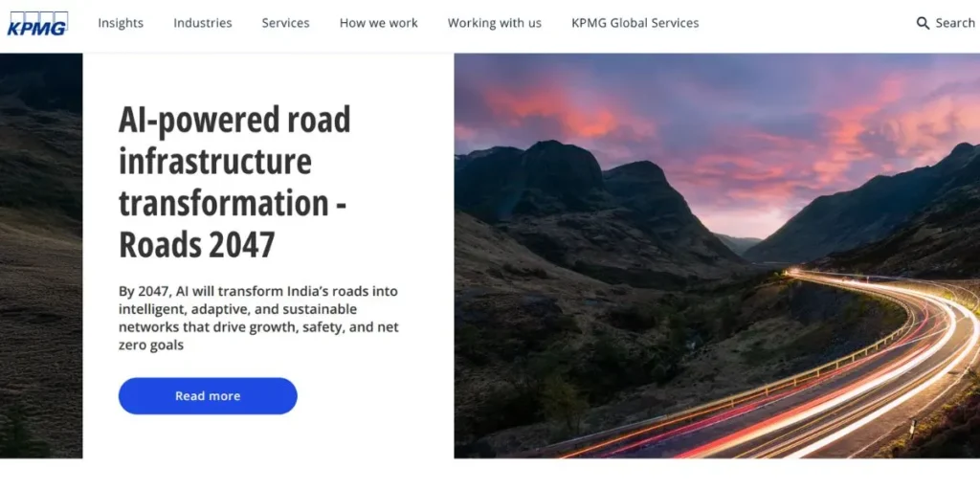Select the dark previous-slide image at left edge
980x490 pixels.
point(41,256)
